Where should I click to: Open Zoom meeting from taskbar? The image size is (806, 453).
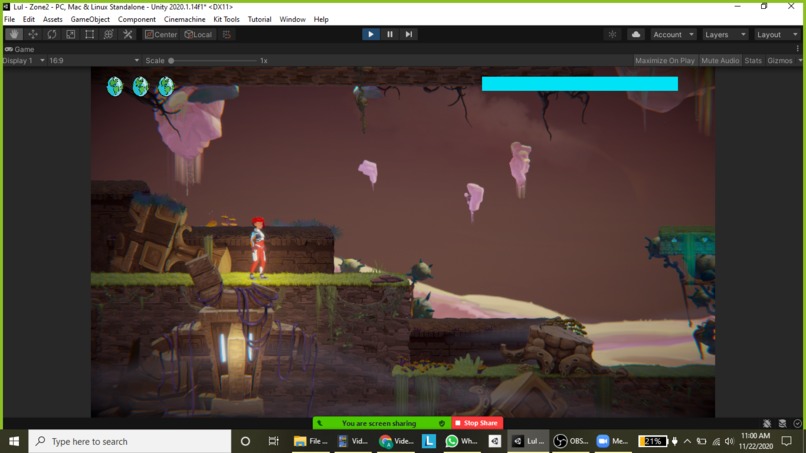tap(613, 441)
